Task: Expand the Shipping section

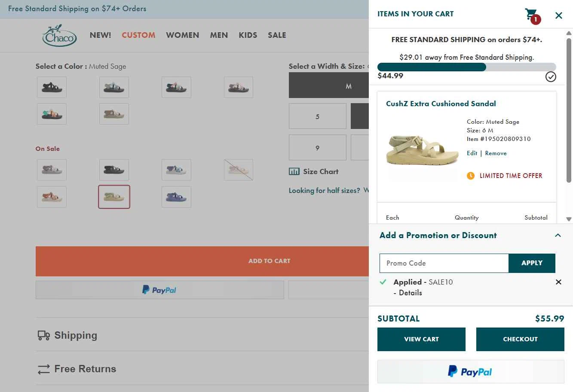Action: (202, 335)
